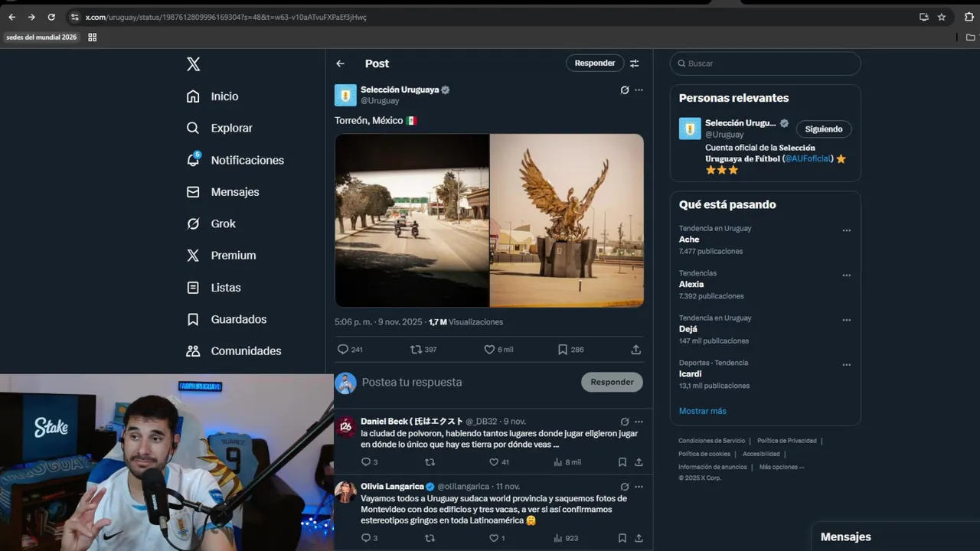The width and height of the screenshot is (980, 551).
Task: Click Mostrar más under trends
Action: pos(702,411)
